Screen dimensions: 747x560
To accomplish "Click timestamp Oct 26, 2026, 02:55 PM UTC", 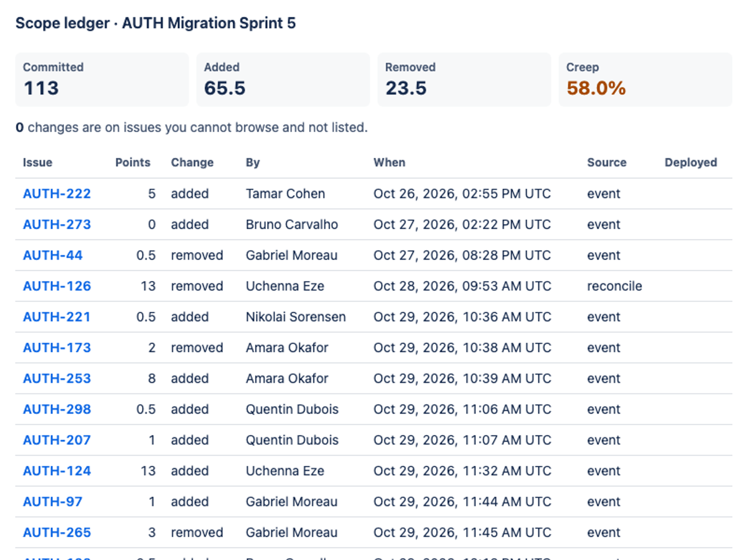I will [462, 194].
